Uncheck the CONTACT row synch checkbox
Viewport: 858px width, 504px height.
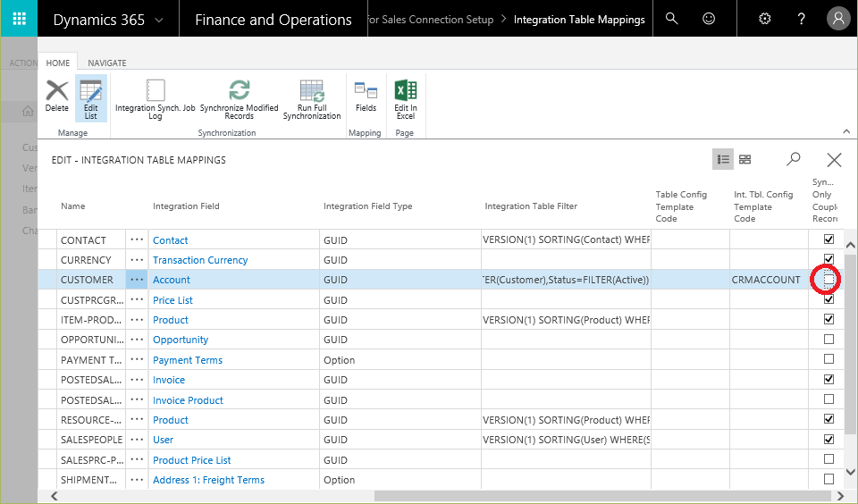pyautogui.click(x=829, y=239)
